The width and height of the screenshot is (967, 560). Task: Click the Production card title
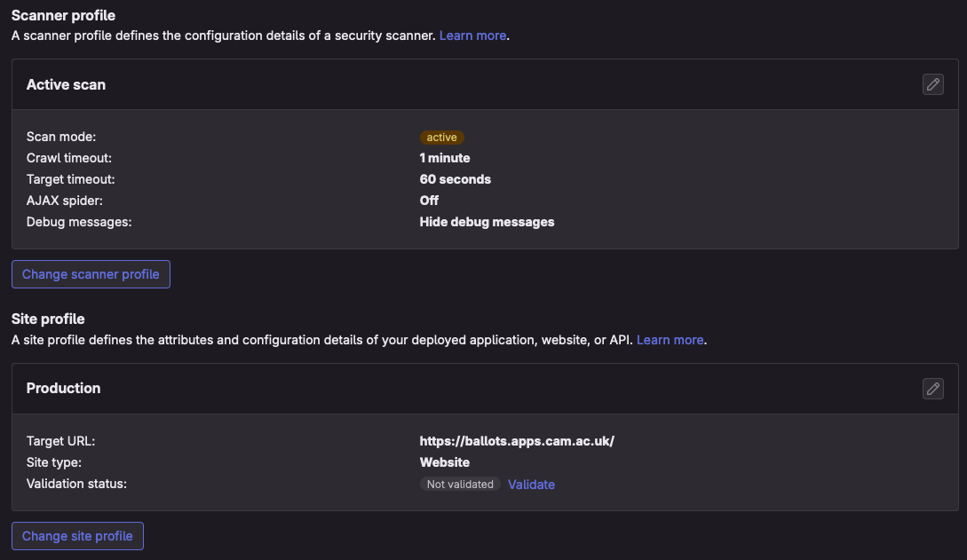63,389
